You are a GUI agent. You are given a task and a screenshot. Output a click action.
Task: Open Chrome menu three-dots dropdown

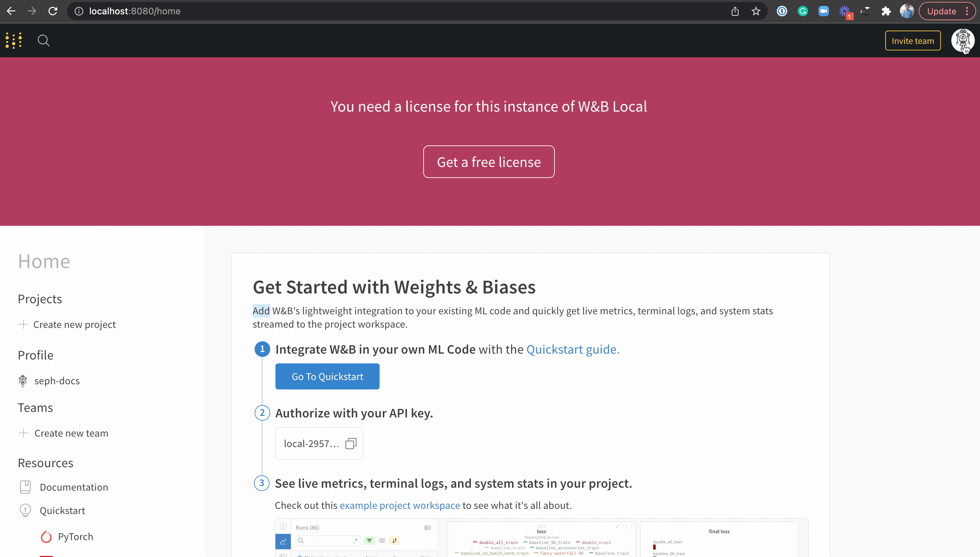[967, 11]
